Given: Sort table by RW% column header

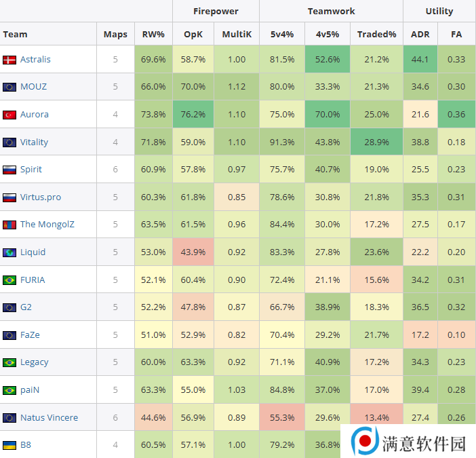Looking at the screenshot, I should tap(153, 34).
